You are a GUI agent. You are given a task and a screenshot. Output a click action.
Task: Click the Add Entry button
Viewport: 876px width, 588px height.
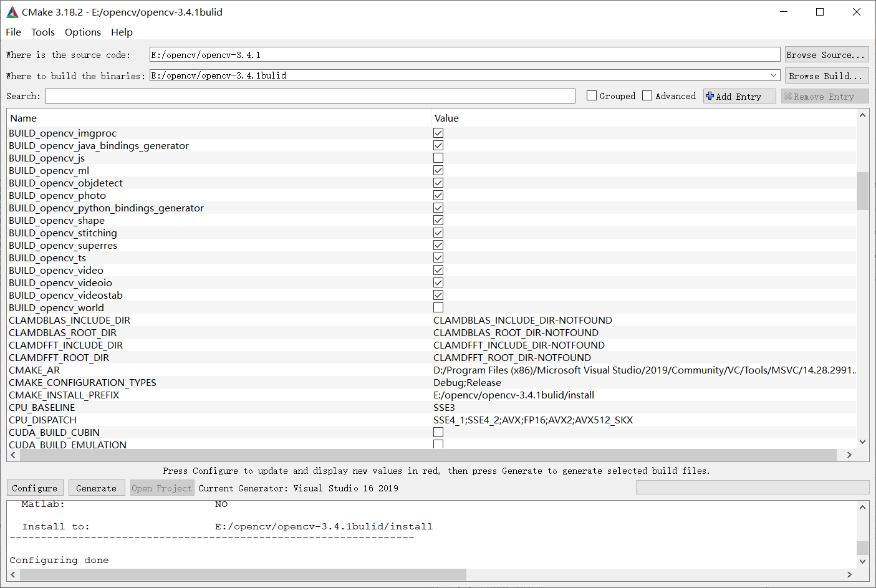739,96
